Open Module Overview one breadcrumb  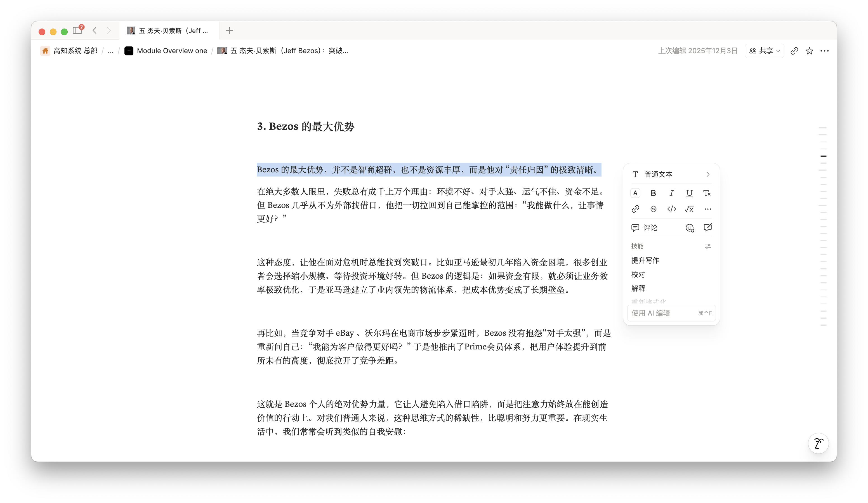(x=166, y=51)
